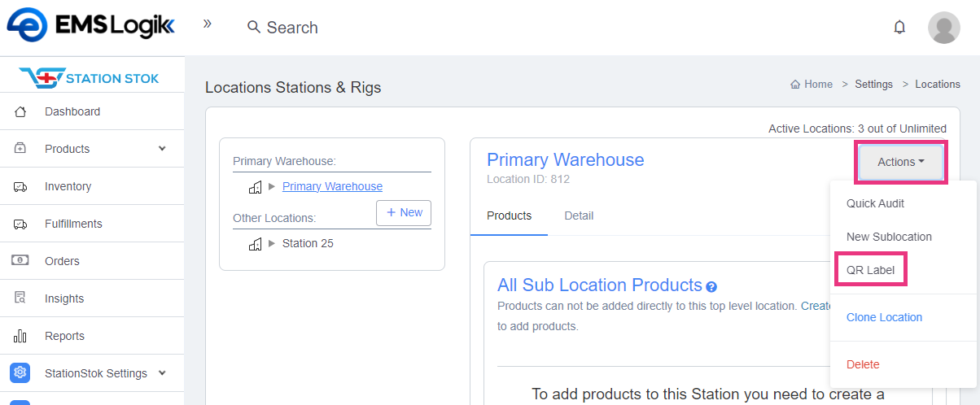The width and height of the screenshot is (980, 405).
Task: Open the Primary Warehouse link
Action: click(332, 186)
